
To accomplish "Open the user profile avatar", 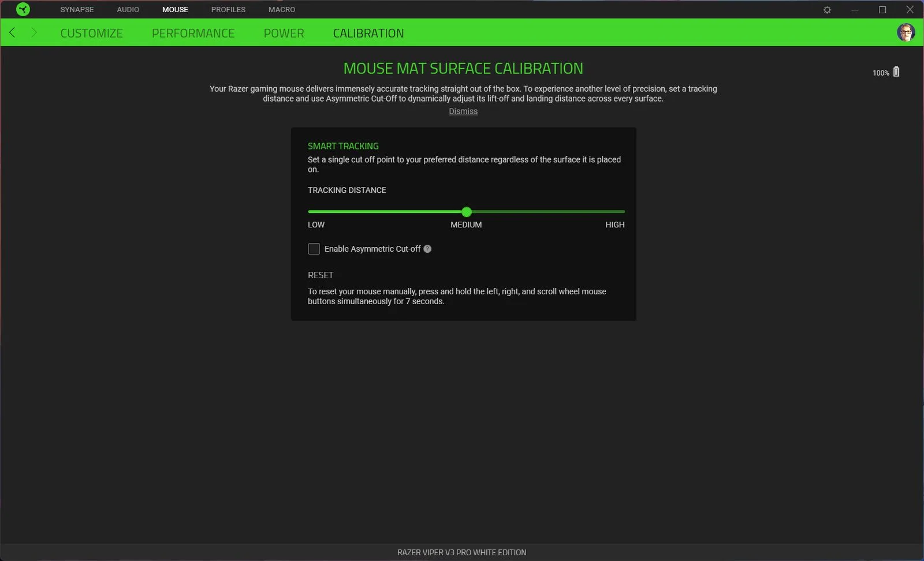I will click(906, 32).
